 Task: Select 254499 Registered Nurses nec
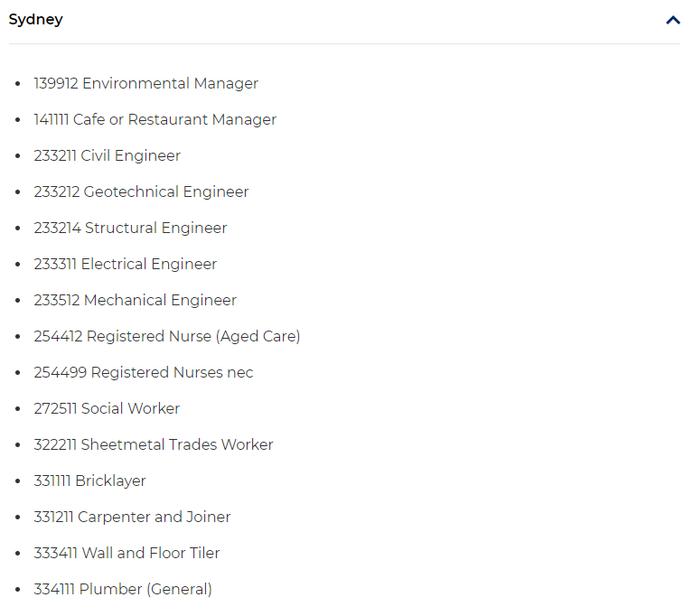click(144, 372)
